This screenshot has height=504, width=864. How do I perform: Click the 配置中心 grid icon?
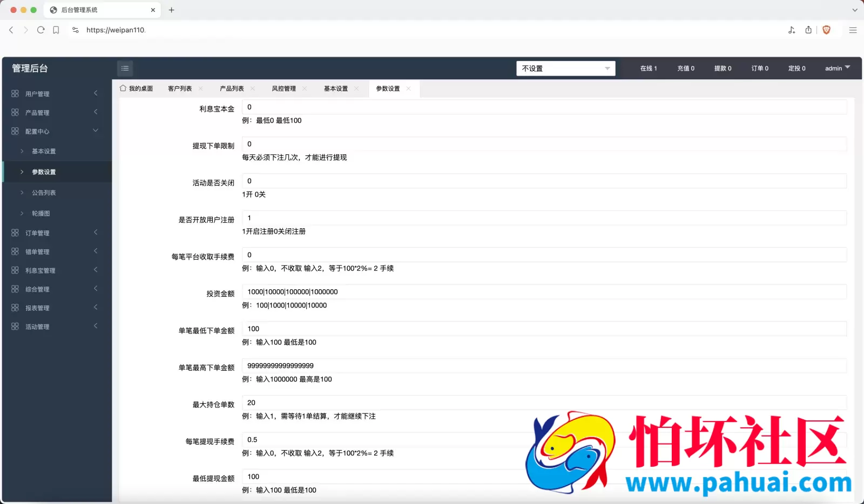[x=15, y=131]
